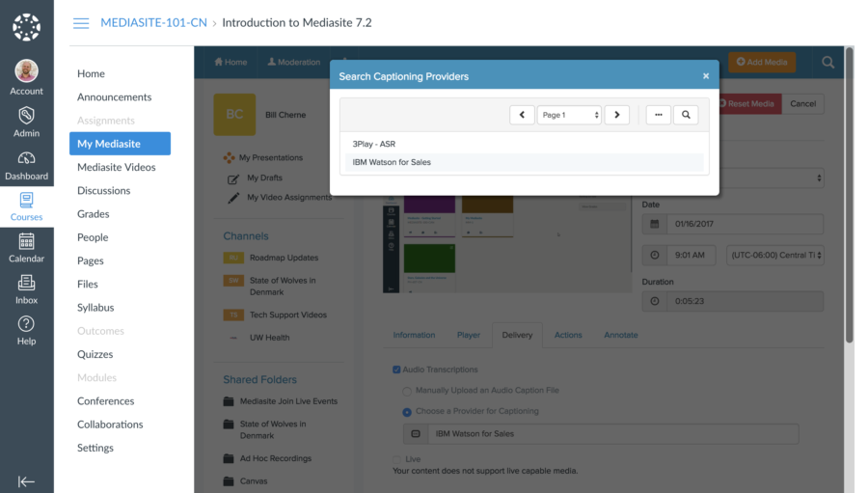Open the Mediasite Join Live Events folder
The image size is (868, 493).
(288, 401)
